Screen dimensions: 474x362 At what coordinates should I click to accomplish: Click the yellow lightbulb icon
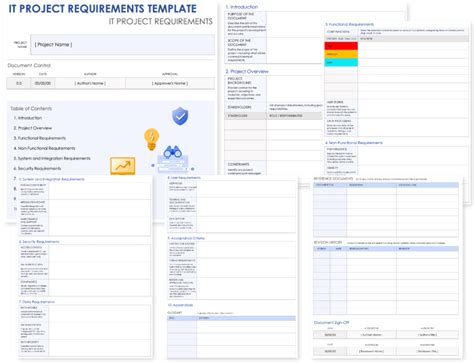click(x=151, y=139)
